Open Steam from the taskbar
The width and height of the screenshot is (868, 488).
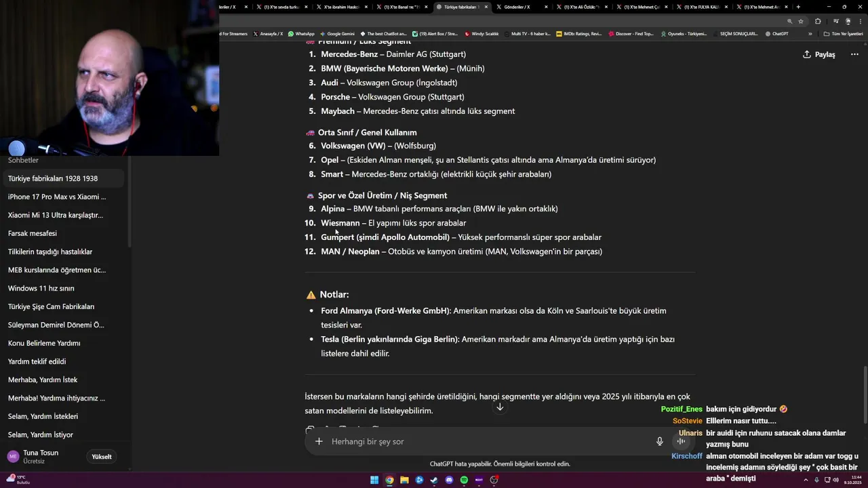[434, 480]
